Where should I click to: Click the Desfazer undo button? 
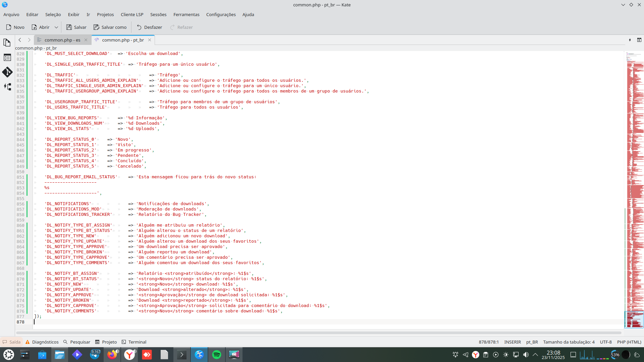pos(149,27)
